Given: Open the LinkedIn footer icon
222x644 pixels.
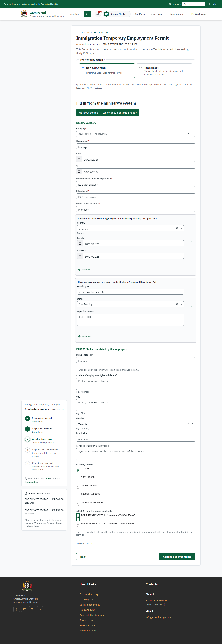Looking at the screenshot, I should coord(40,609).
